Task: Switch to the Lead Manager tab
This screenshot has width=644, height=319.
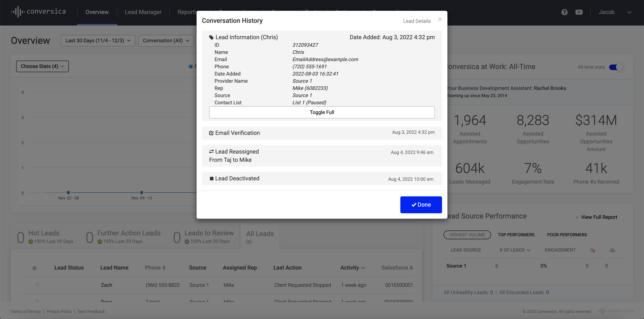Action: (143, 12)
